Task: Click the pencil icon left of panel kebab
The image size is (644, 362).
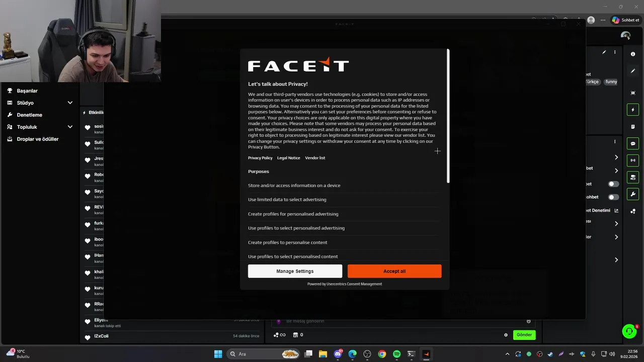Action: (x=604, y=52)
